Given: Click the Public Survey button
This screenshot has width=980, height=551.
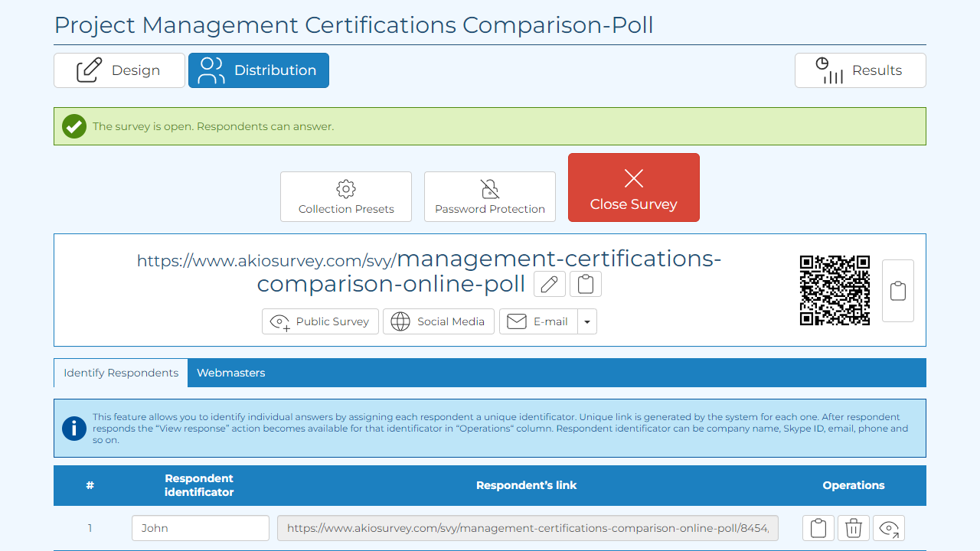Looking at the screenshot, I should point(320,321).
